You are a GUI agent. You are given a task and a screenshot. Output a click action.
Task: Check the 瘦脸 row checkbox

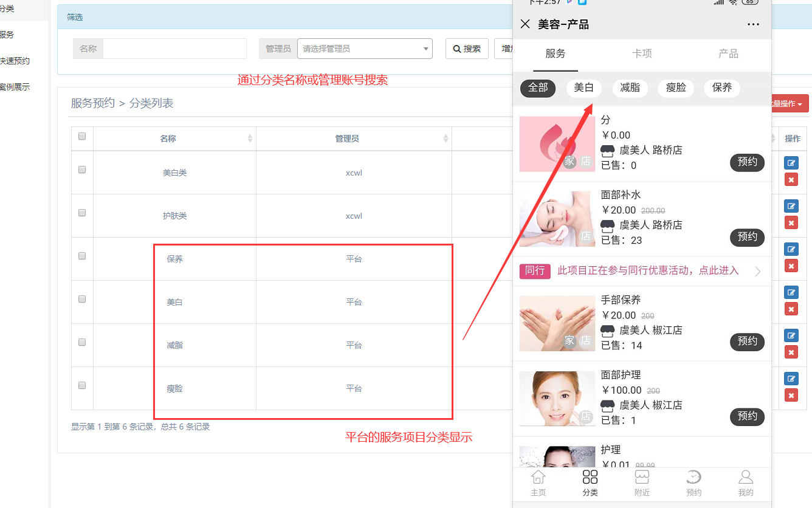pos(82,385)
